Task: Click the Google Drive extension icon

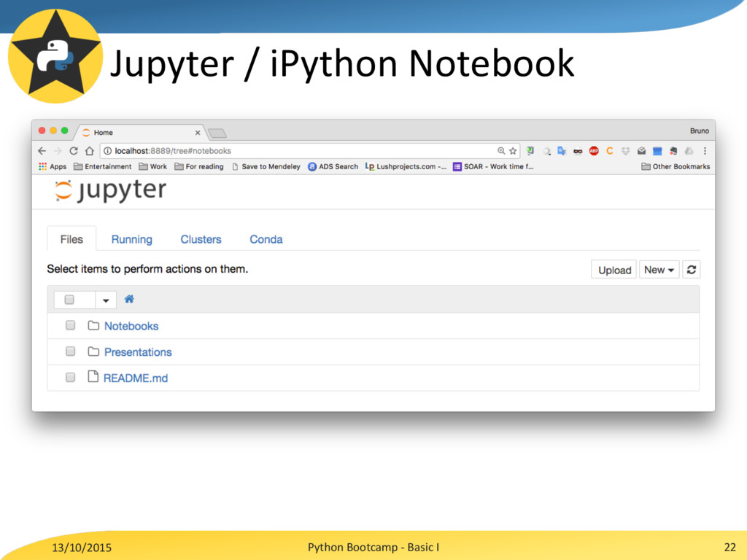Action: coord(689,151)
